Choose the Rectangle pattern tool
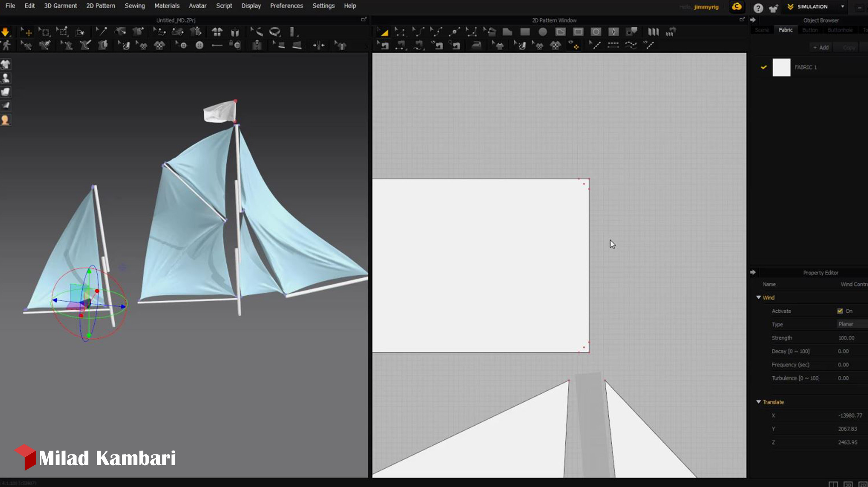868x487 pixels. click(x=525, y=32)
